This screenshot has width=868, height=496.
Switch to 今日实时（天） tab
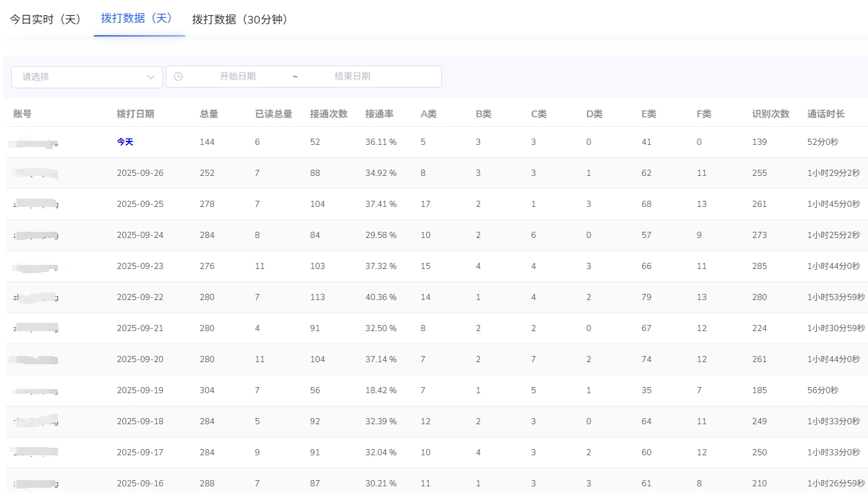coord(46,19)
